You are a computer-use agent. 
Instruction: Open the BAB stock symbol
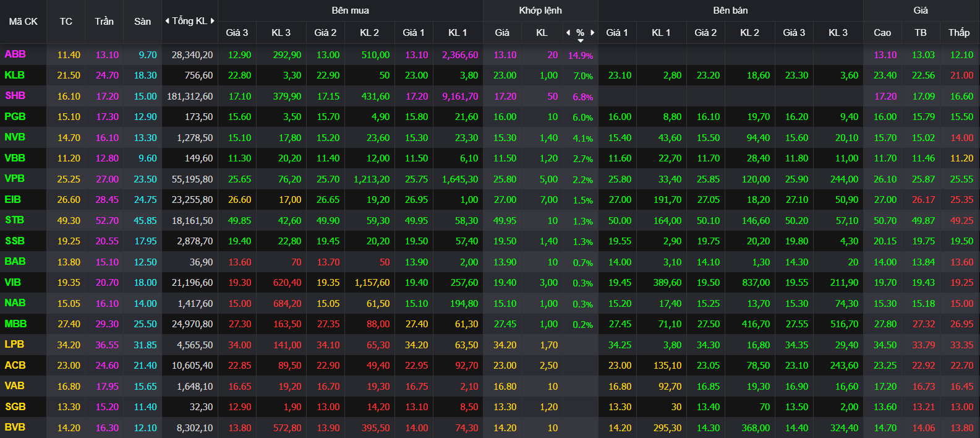pyautogui.click(x=15, y=262)
